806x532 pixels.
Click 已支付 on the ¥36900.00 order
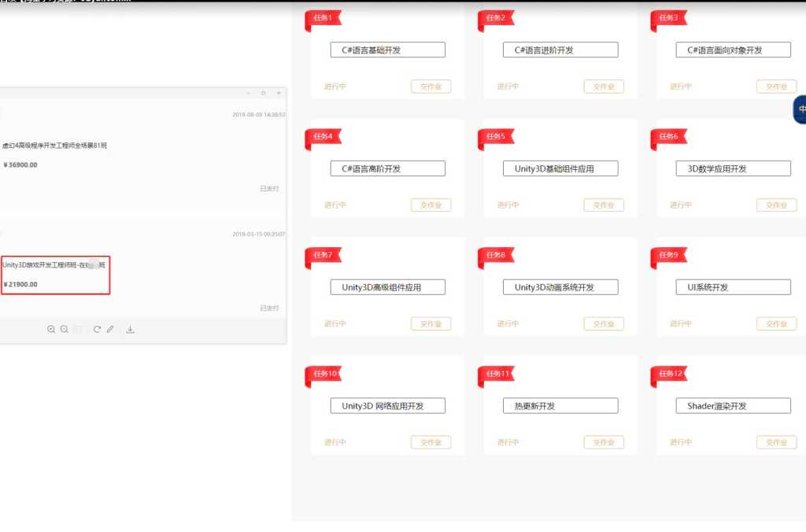269,189
